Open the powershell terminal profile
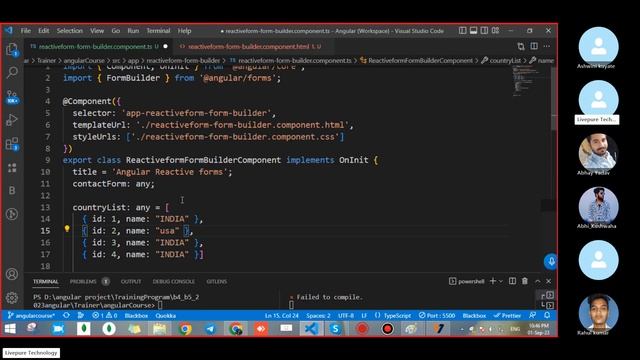The height and width of the screenshot is (360, 640). [x=467, y=281]
